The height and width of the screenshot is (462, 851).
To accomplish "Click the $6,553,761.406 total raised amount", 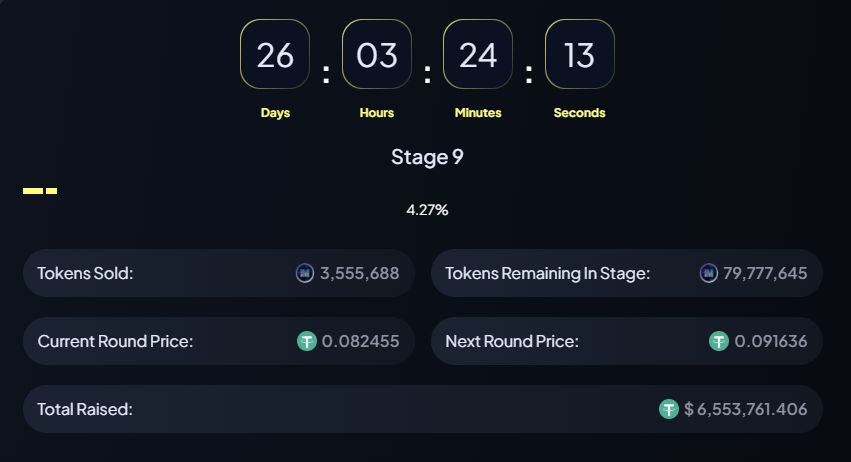I will [x=746, y=409].
